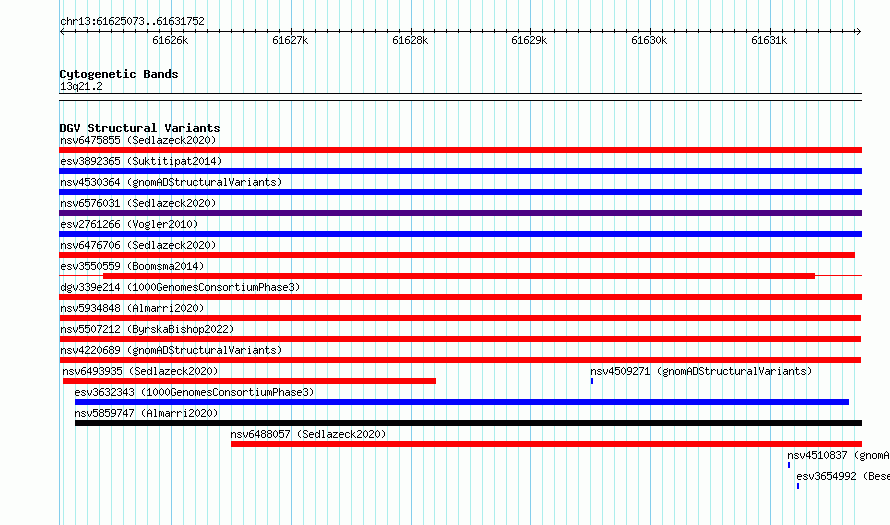Open the esv3550559 (Boomsma2014) label

click(132, 266)
